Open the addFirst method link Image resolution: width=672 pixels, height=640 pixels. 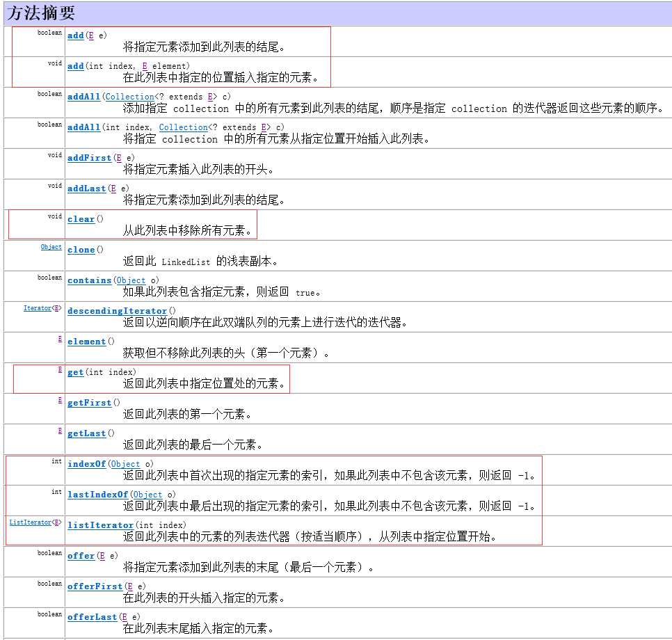tap(89, 158)
